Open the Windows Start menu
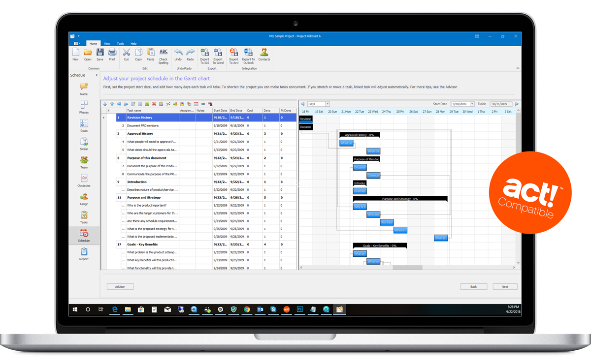The image size is (591, 364). pyautogui.click(x=75, y=309)
